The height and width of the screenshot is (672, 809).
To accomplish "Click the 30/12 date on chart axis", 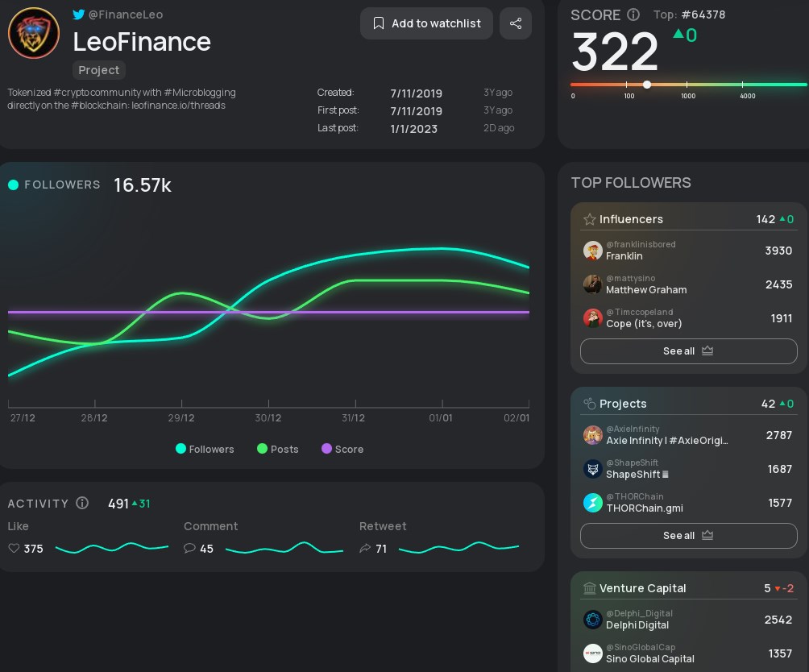I will 268,417.
